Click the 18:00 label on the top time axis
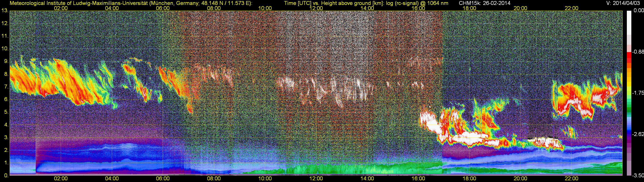 click(x=469, y=8)
